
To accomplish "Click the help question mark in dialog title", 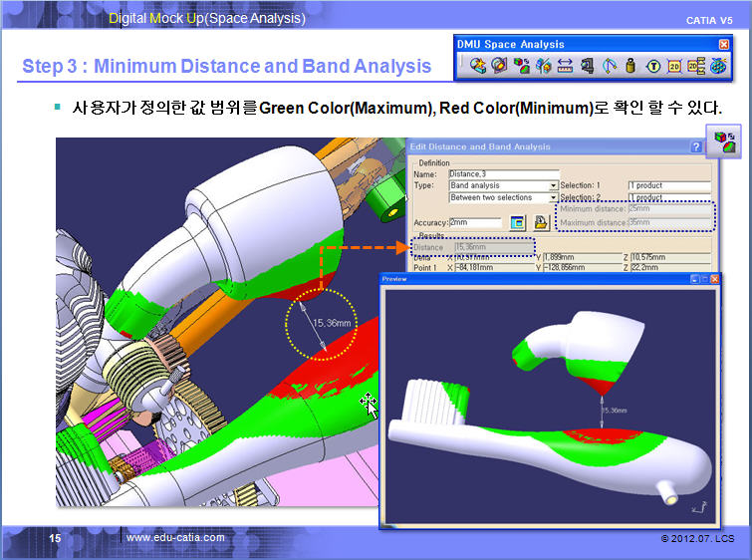I will click(696, 146).
